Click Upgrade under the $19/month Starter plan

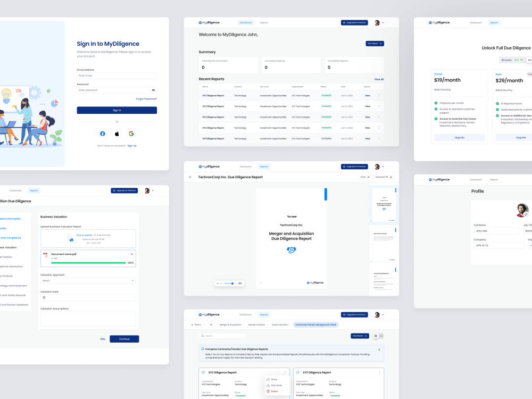(460, 137)
